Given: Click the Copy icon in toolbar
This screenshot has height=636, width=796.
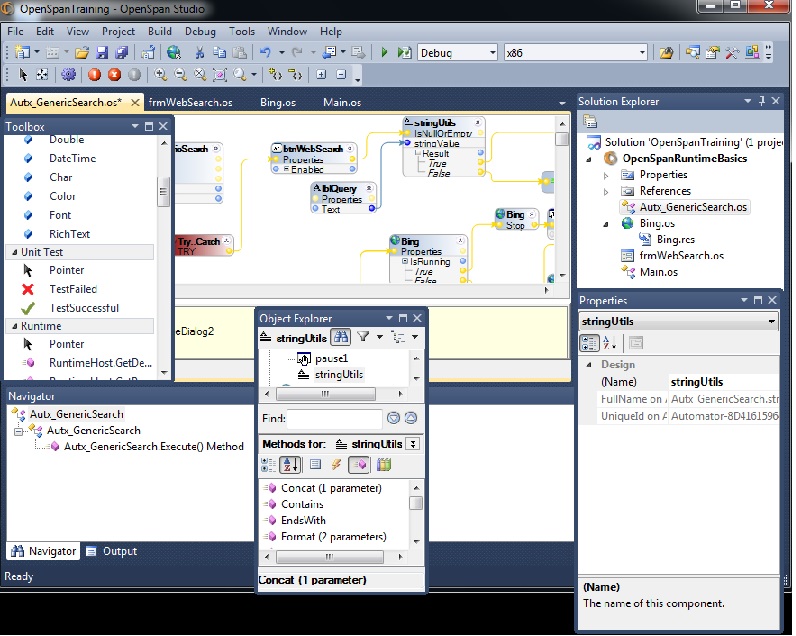Looking at the screenshot, I should 219,52.
